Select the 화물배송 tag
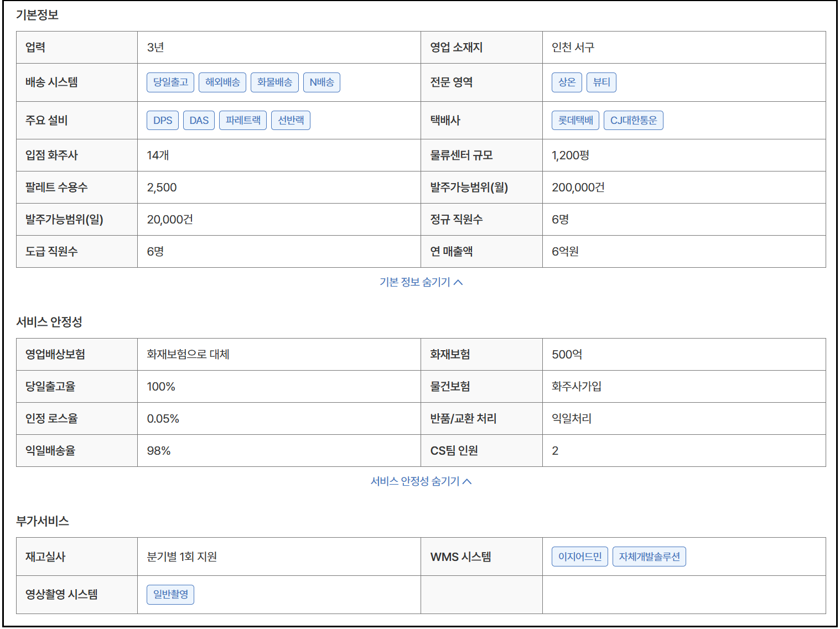This screenshot has width=840, height=629. 274,82
